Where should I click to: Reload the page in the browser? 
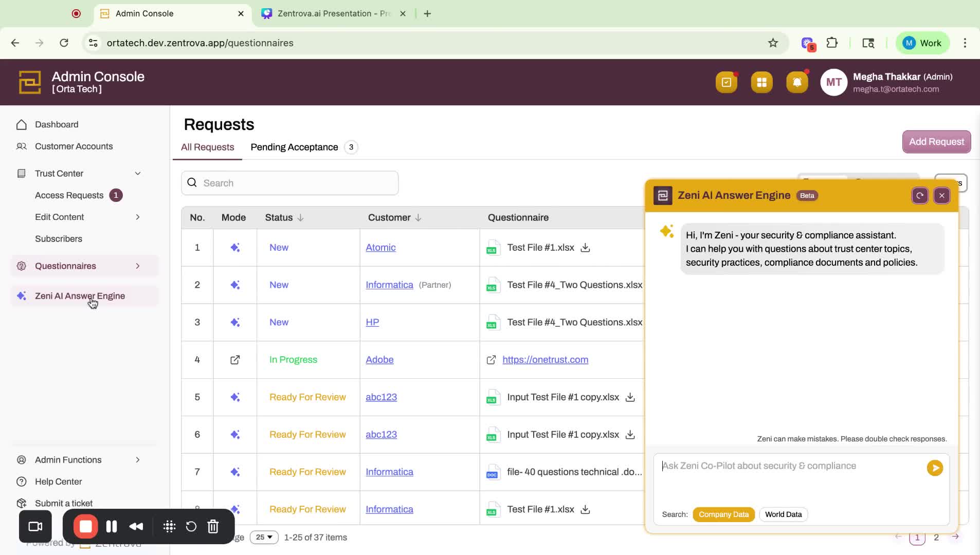(x=64, y=43)
